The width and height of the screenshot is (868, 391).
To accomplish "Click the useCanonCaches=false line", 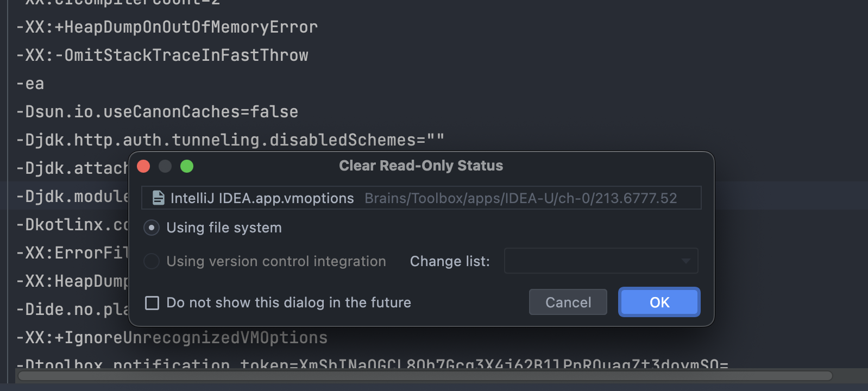I will [157, 112].
